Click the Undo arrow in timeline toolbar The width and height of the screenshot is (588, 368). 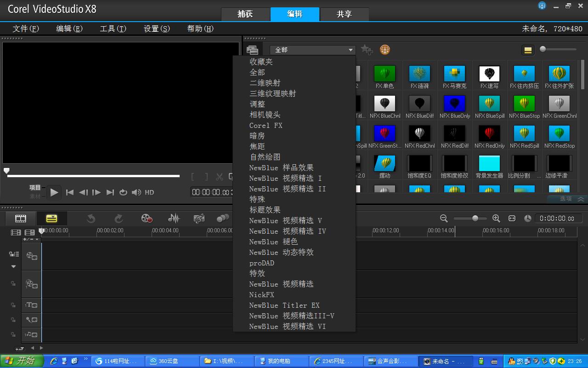[x=91, y=218]
